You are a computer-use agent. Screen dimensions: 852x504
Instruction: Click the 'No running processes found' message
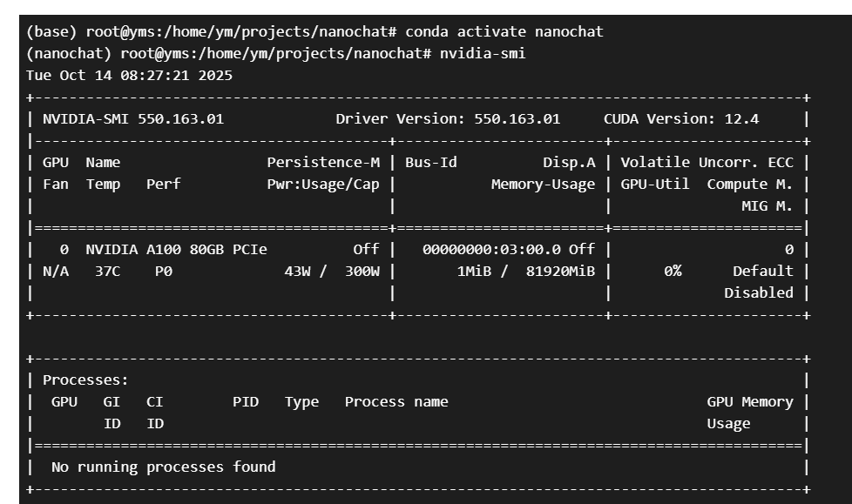(x=164, y=467)
